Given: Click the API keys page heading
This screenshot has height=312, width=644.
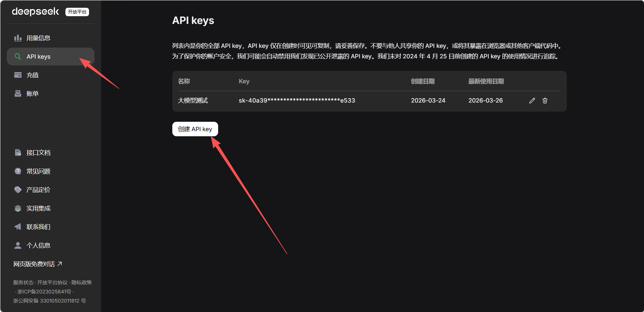Looking at the screenshot, I should pos(193,21).
